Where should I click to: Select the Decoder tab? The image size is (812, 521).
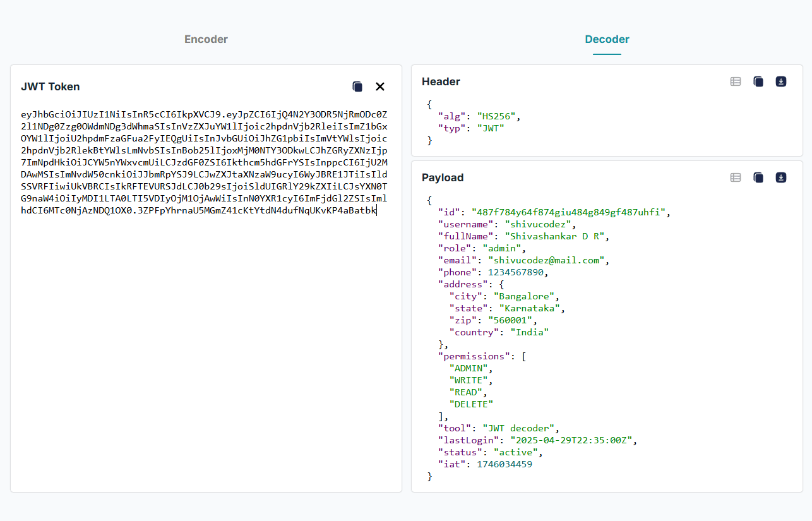[x=607, y=39]
